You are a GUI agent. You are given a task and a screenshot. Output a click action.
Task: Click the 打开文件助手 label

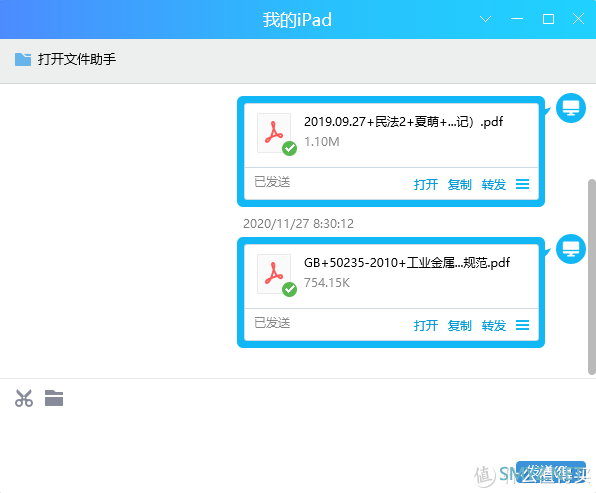coord(77,59)
